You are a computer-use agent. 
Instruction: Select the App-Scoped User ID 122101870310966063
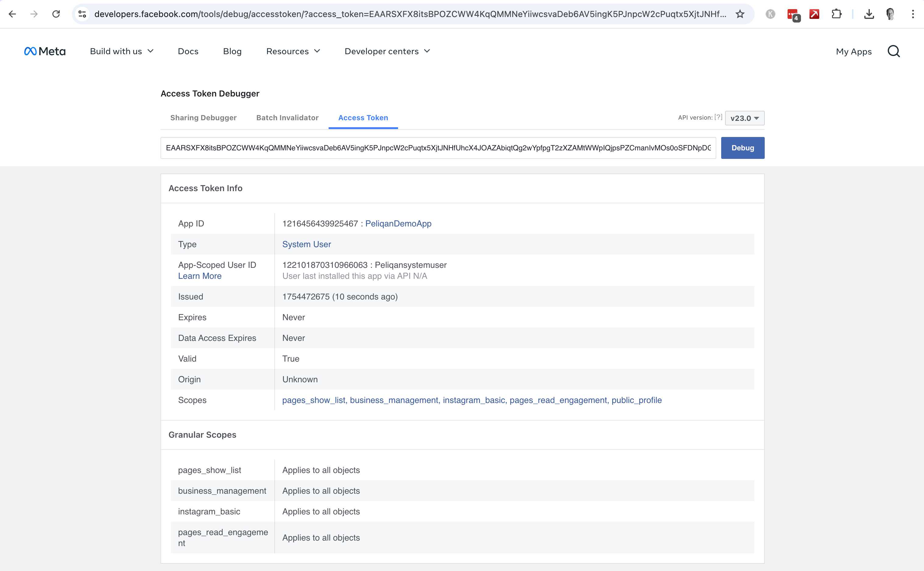325,265
